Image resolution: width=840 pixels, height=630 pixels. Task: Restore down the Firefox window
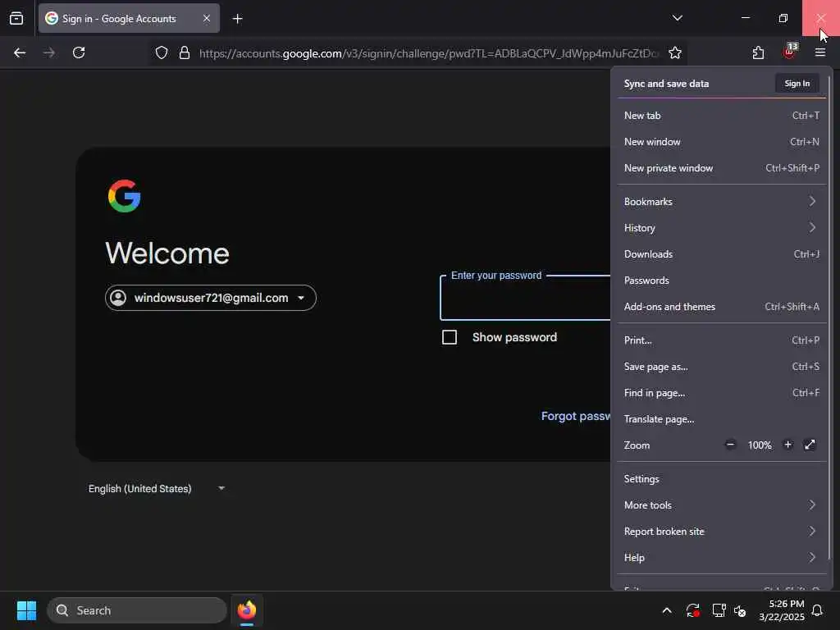click(783, 18)
